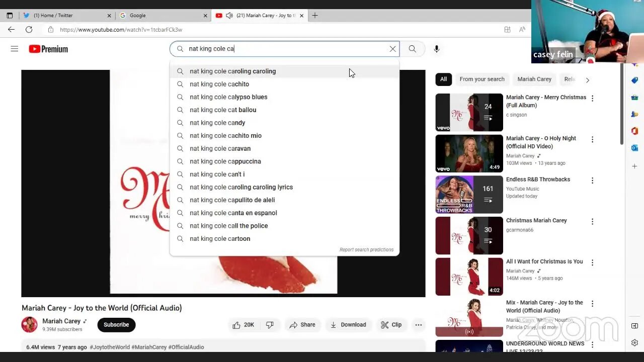The width and height of the screenshot is (644, 362).
Task: Open Outlook in the Edge sidebar
Action: click(x=634, y=148)
